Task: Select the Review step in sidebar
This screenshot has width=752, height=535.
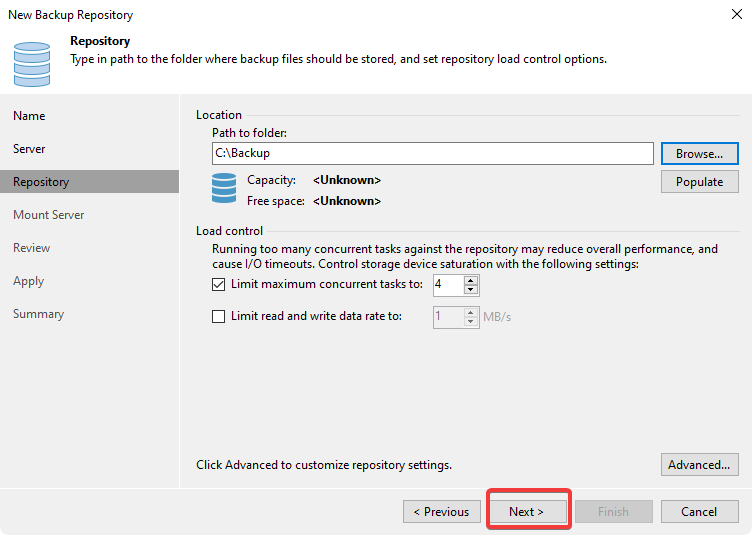Action: coord(32,248)
